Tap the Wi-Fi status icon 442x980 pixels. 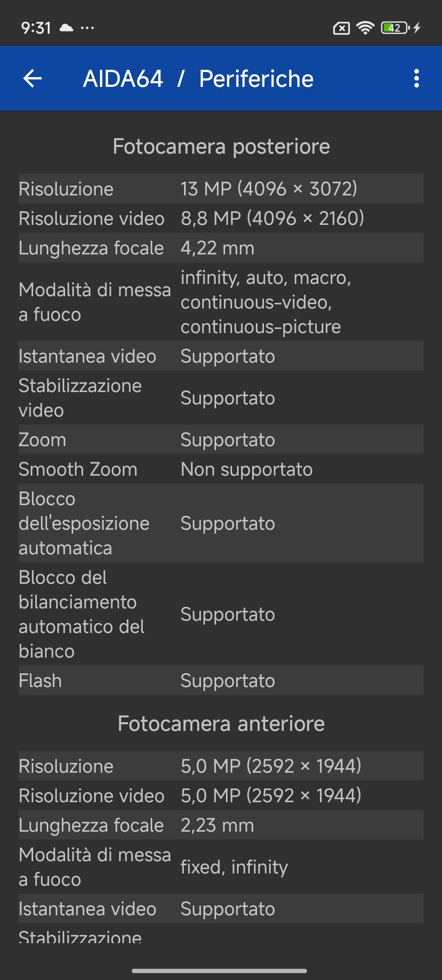click(365, 28)
